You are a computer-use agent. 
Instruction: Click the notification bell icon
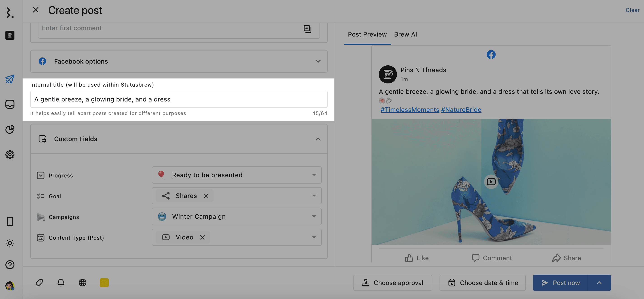pyautogui.click(x=61, y=283)
